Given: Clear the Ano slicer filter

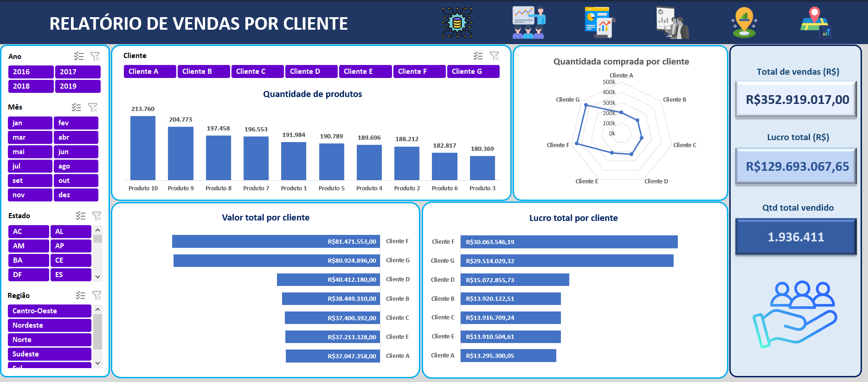Looking at the screenshot, I should pos(95,56).
